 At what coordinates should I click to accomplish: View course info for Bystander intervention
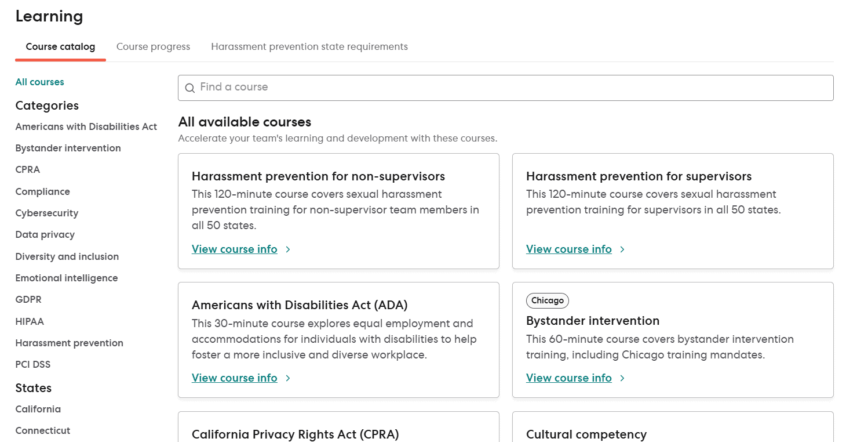point(568,378)
